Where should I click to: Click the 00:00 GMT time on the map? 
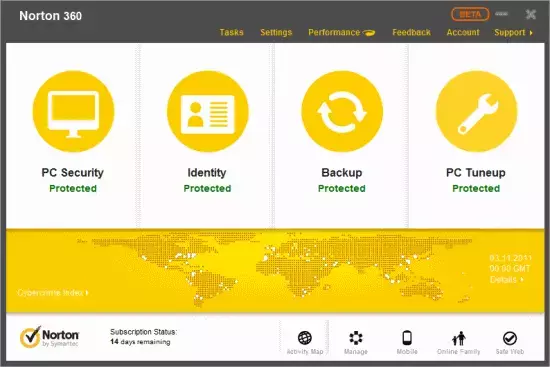[510, 269]
